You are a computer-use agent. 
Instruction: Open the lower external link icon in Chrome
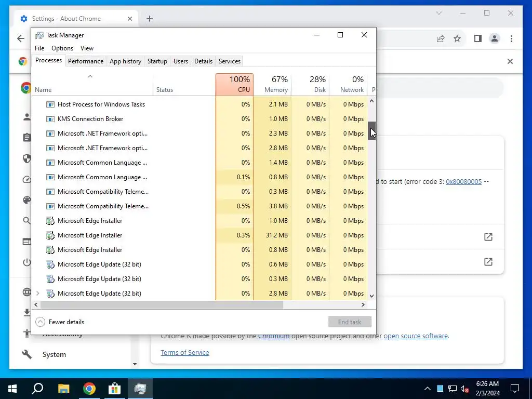(x=488, y=262)
